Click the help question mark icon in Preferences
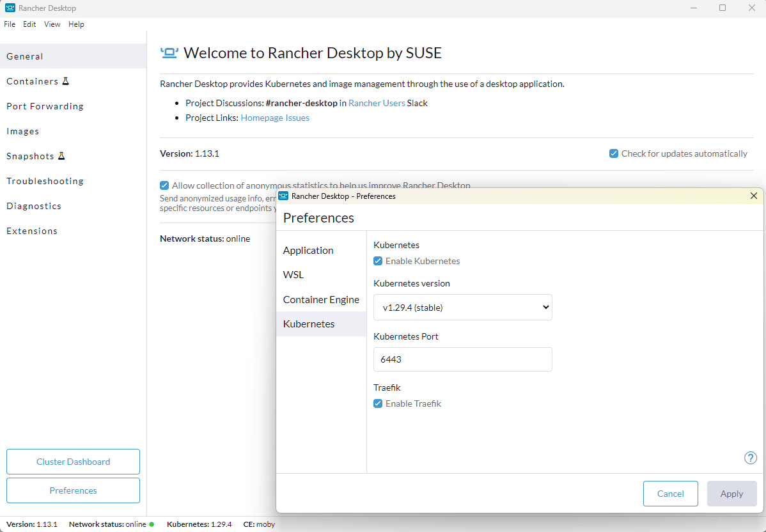This screenshot has width=766, height=532. coord(751,458)
